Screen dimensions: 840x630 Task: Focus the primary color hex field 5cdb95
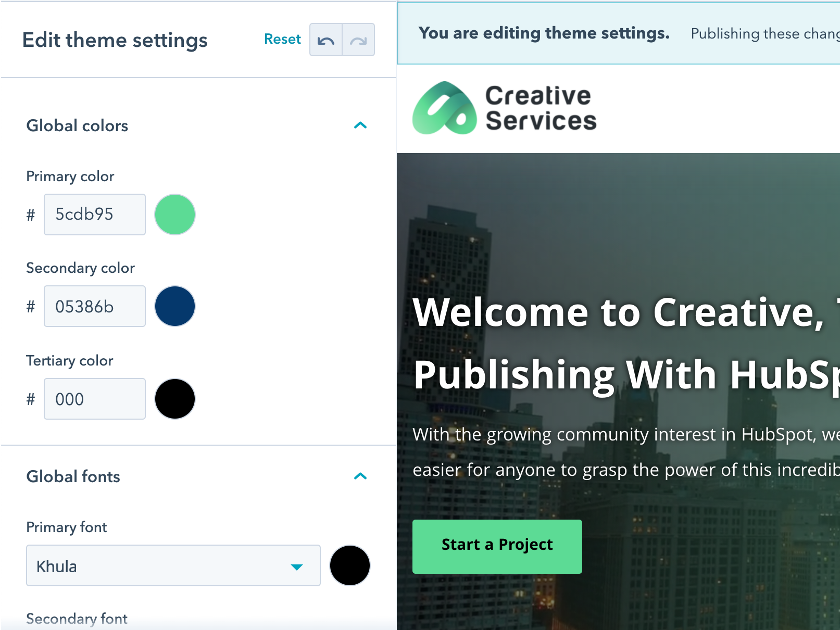point(95,215)
